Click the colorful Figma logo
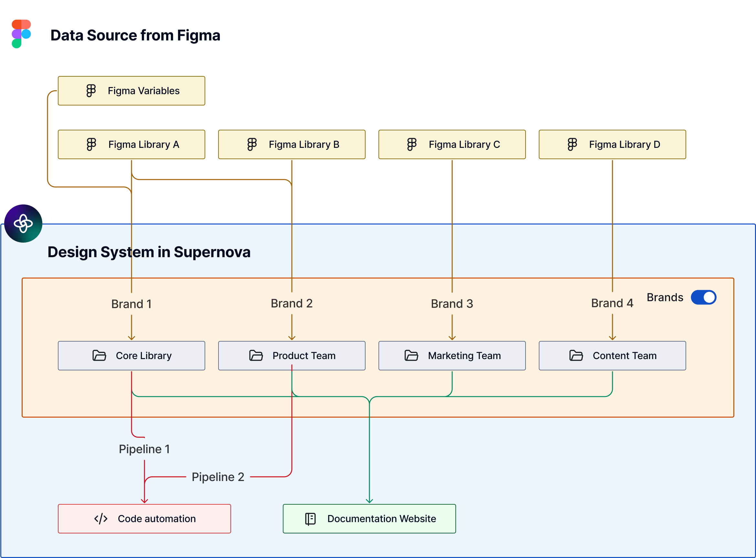Viewport: 756px width, 558px height. 21,34
